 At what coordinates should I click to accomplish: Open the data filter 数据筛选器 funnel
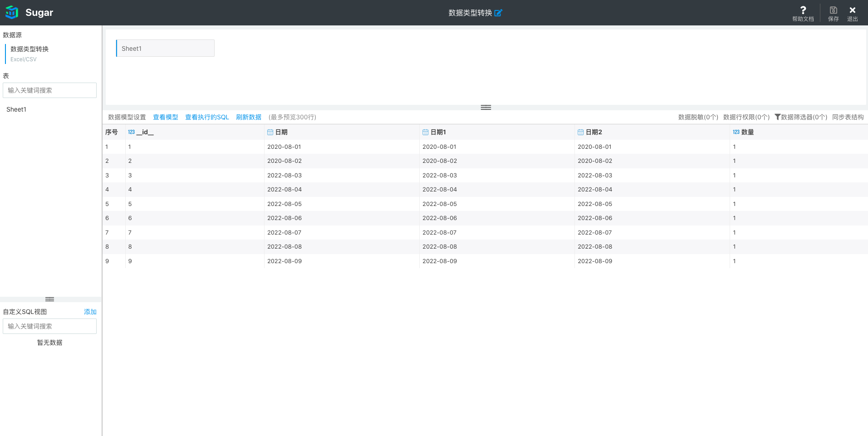click(x=777, y=117)
